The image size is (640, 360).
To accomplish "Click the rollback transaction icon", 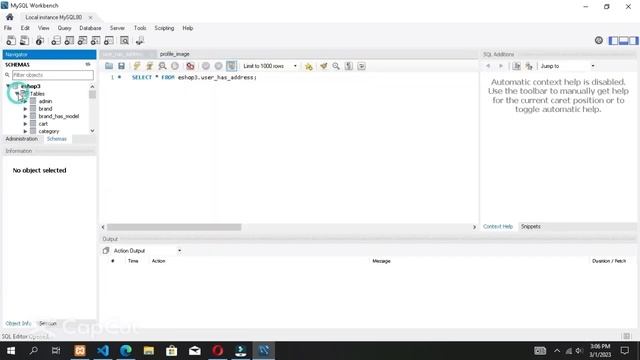I will 218,66.
